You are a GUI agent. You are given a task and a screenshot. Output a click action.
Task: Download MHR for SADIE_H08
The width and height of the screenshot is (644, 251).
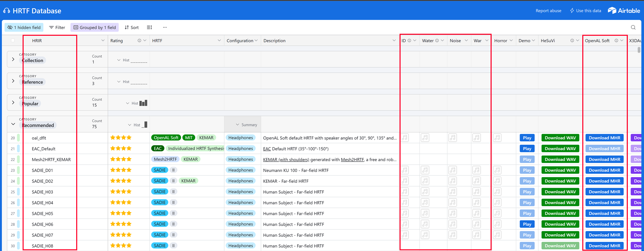[x=605, y=246]
